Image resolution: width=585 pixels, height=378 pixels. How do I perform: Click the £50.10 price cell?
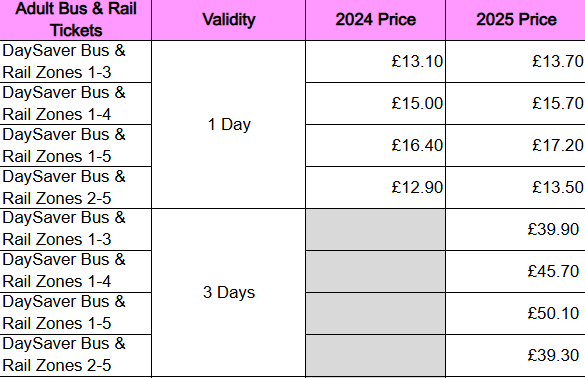pos(516,313)
